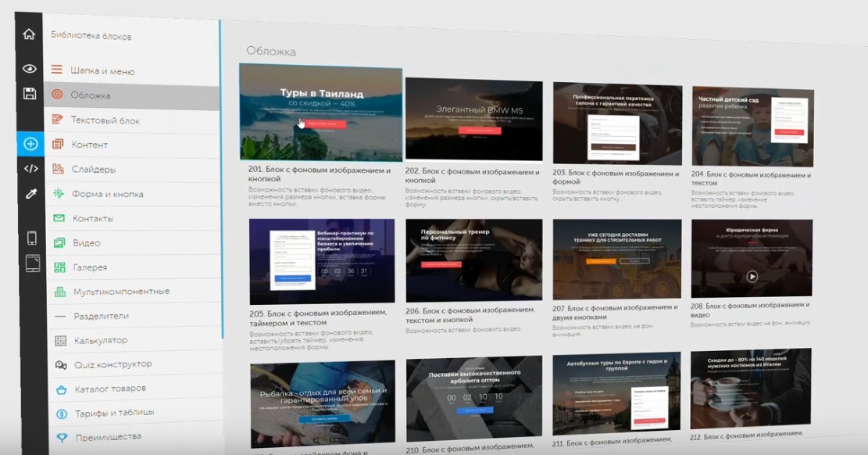The width and height of the screenshot is (868, 455).
Task: Select the Калькулятор icon
Action: pyautogui.click(x=61, y=341)
